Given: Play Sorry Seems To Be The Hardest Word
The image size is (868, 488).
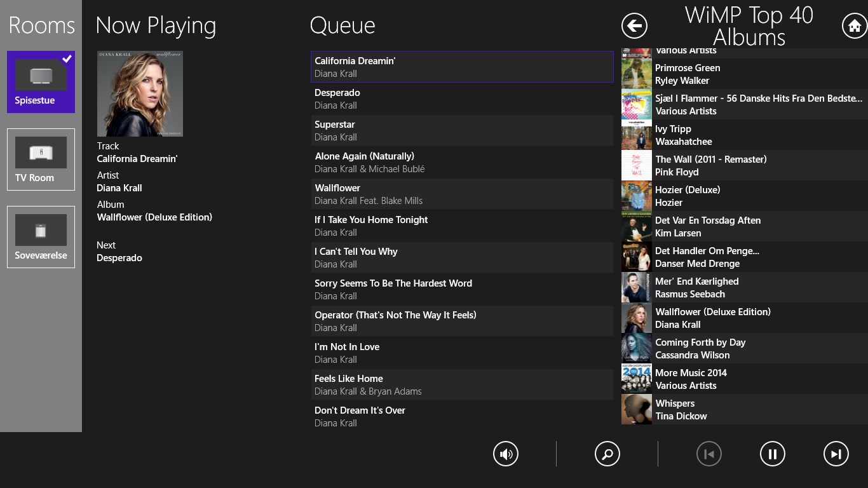Looking at the screenshot, I should pyautogui.click(x=462, y=289).
